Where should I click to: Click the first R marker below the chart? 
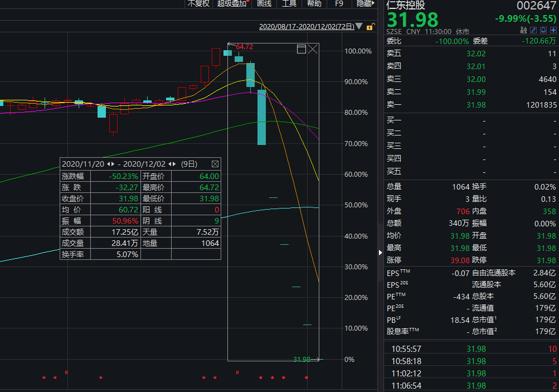coord(66,372)
